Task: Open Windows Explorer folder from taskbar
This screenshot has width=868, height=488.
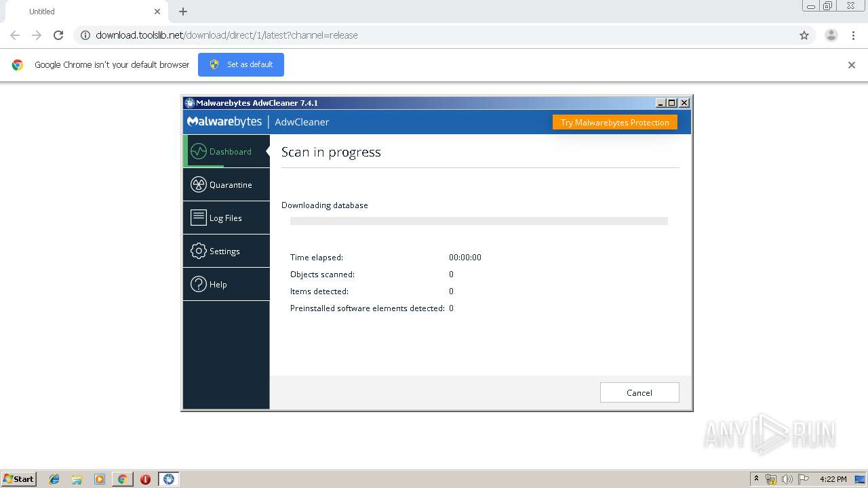Action: click(77, 479)
